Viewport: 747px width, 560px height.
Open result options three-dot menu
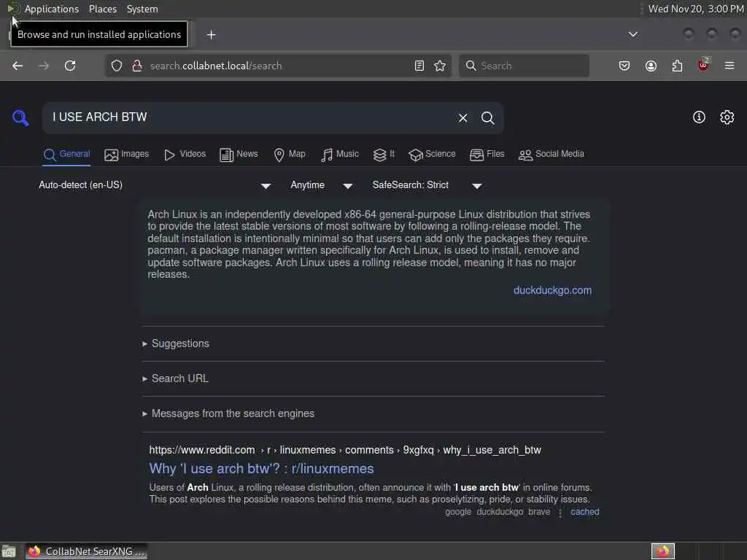[560, 513]
